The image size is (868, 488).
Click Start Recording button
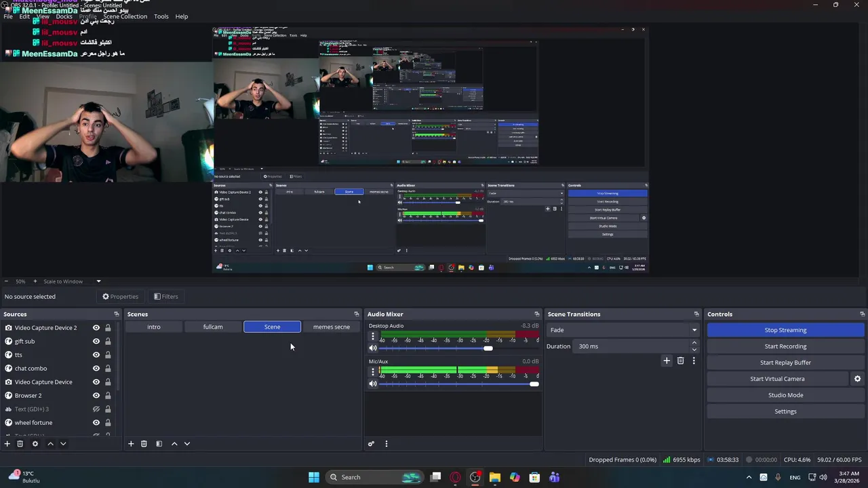tap(785, 346)
